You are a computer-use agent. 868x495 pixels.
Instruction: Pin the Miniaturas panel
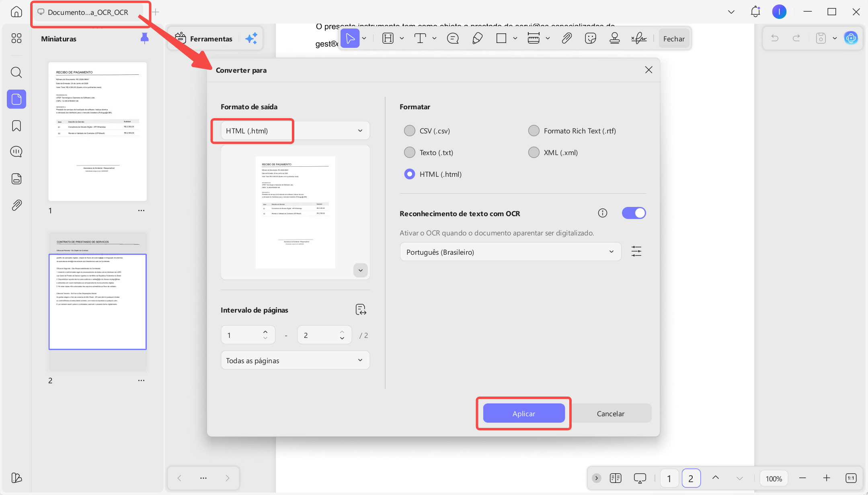(x=144, y=39)
